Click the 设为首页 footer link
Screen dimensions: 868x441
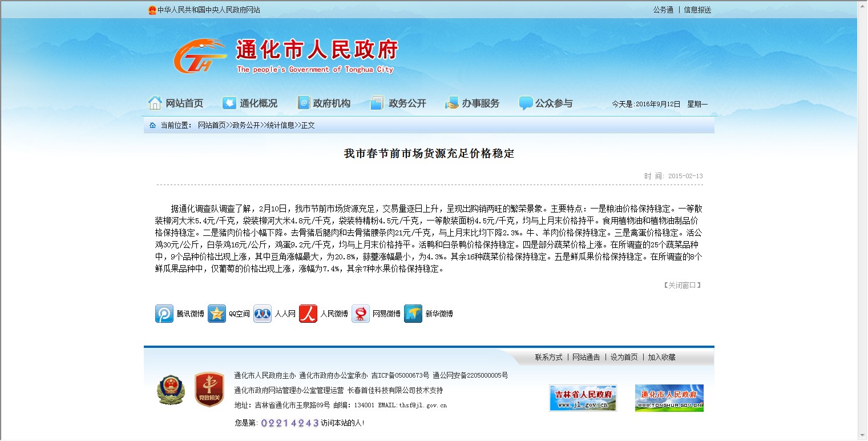click(624, 357)
